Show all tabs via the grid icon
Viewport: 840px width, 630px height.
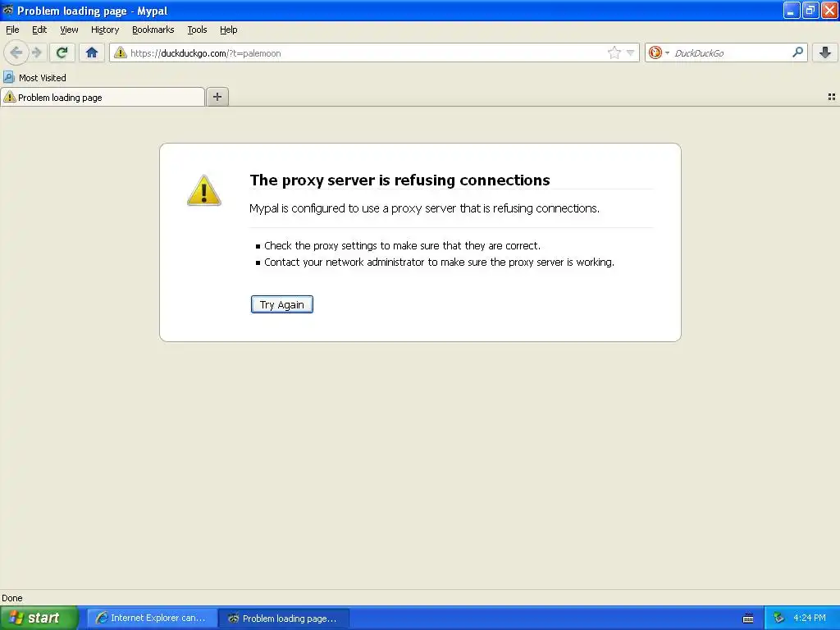pos(832,97)
